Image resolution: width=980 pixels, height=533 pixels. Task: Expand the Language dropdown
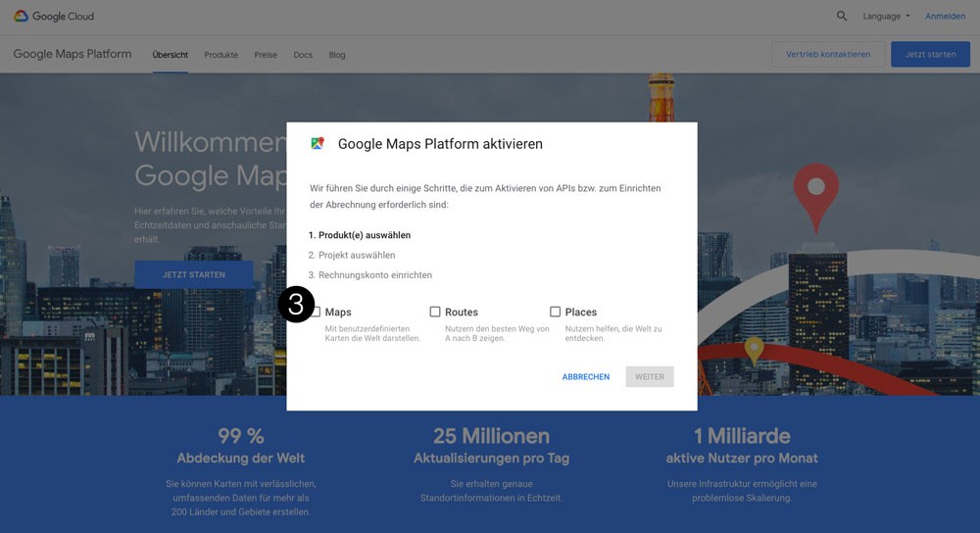coord(886,17)
